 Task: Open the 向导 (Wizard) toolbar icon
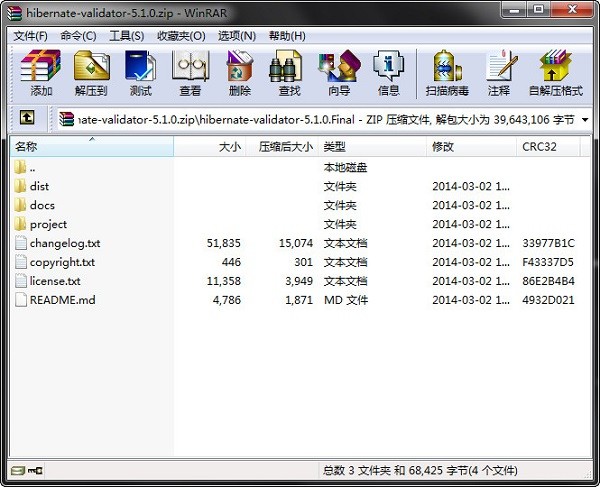coord(339,66)
